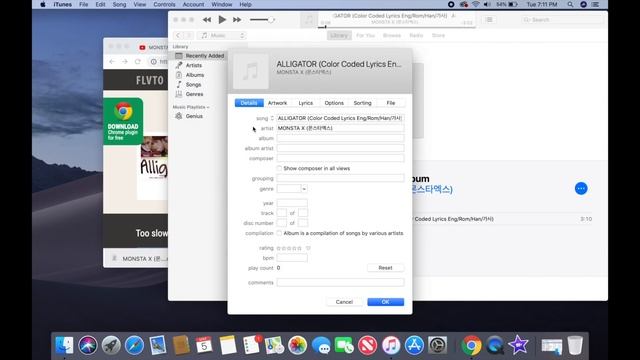Click the Library tab in iTunes
Image resolution: width=640 pixels, height=360 pixels.
pyautogui.click(x=339, y=36)
